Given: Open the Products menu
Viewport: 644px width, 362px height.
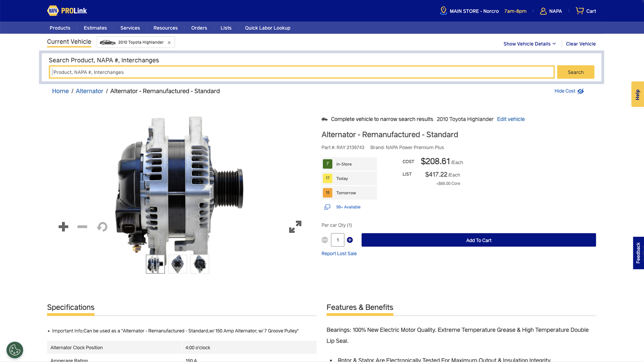Looking at the screenshot, I should [x=60, y=28].
